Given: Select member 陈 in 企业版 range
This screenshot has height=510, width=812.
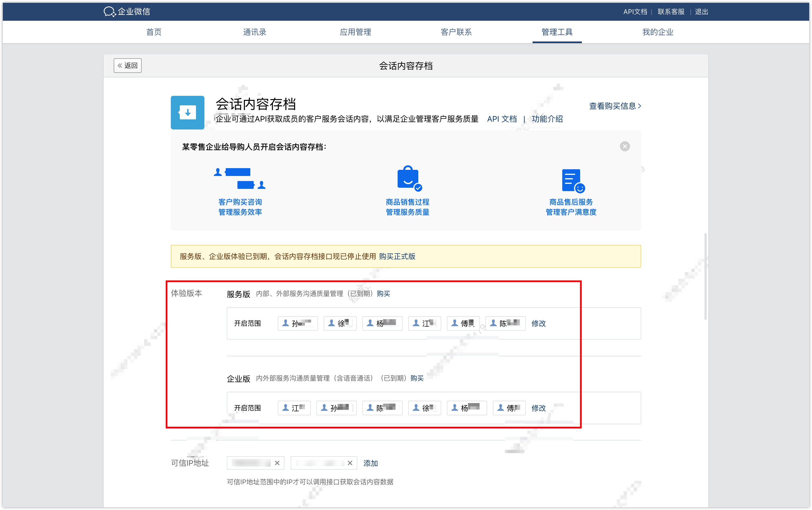Looking at the screenshot, I should pos(382,408).
